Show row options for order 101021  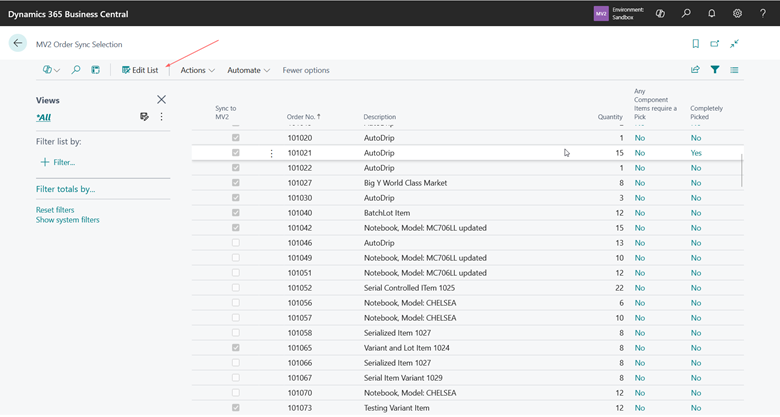click(271, 153)
